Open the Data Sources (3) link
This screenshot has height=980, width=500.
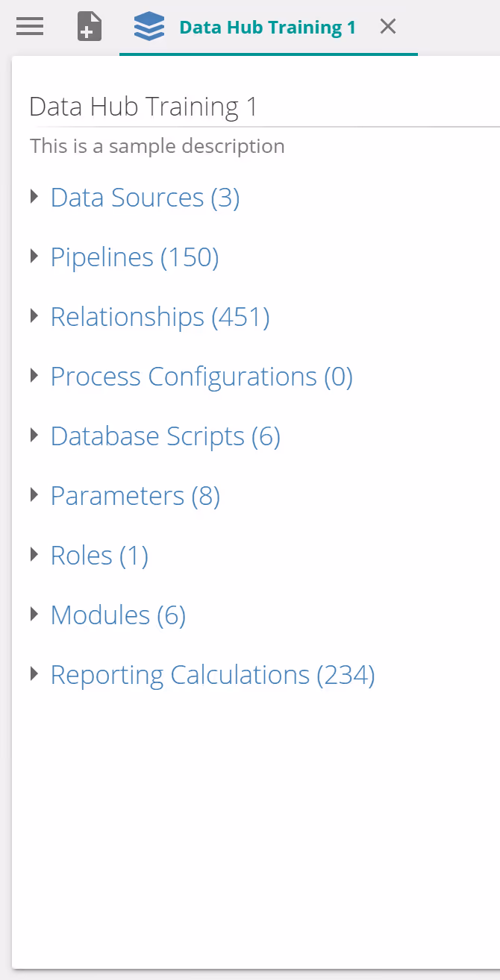pyautogui.click(x=145, y=198)
